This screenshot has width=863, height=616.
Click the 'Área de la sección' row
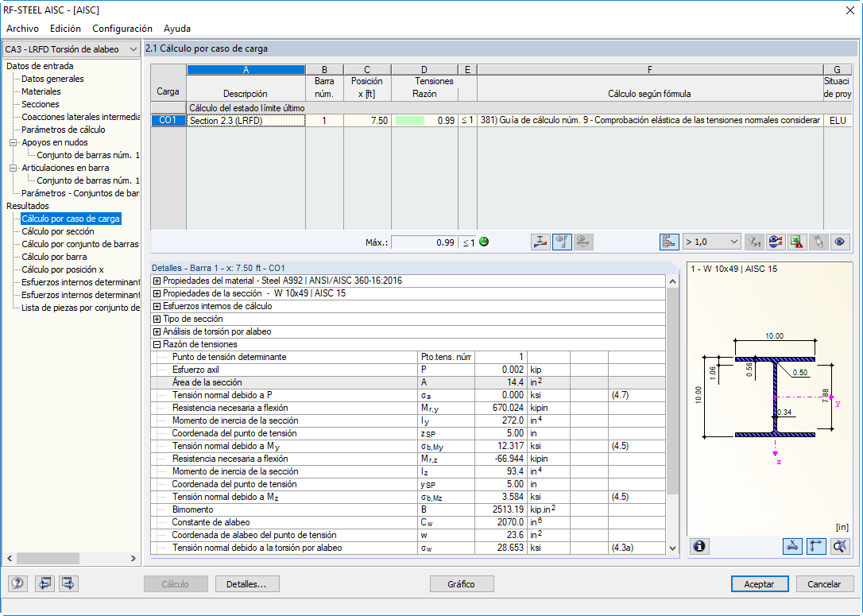(408, 382)
